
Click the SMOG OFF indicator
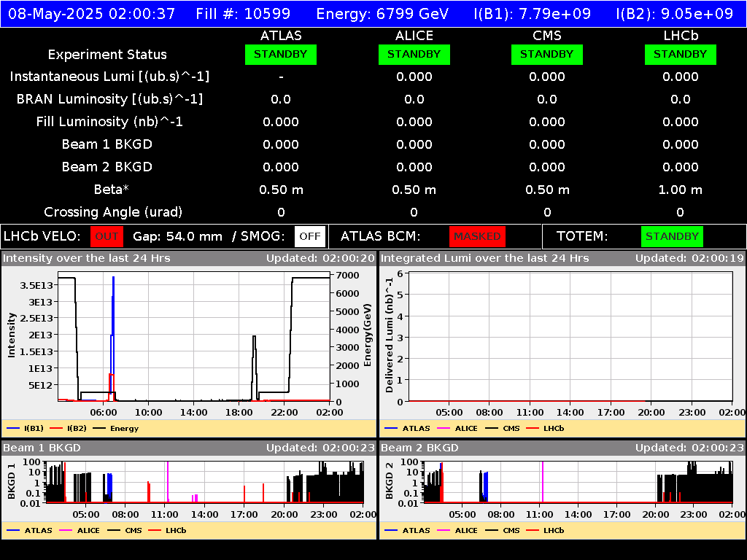[x=309, y=236]
